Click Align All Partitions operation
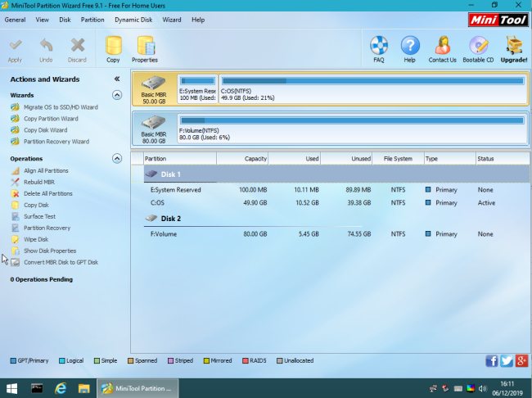 [x=46, y=170]
